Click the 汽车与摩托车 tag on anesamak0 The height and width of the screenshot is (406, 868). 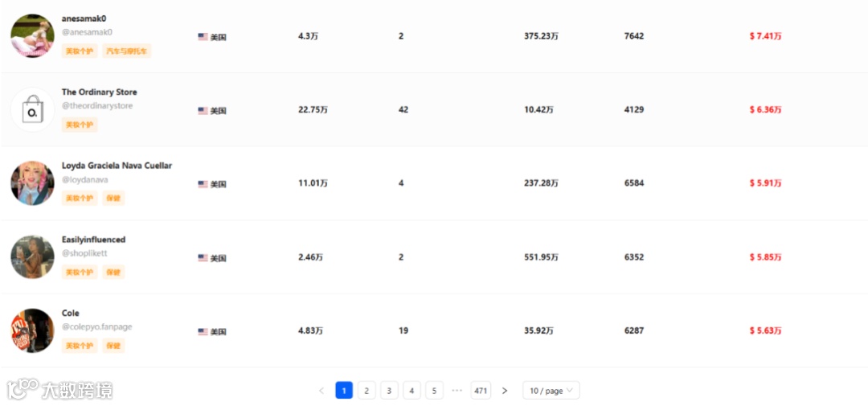coord(127,51)
